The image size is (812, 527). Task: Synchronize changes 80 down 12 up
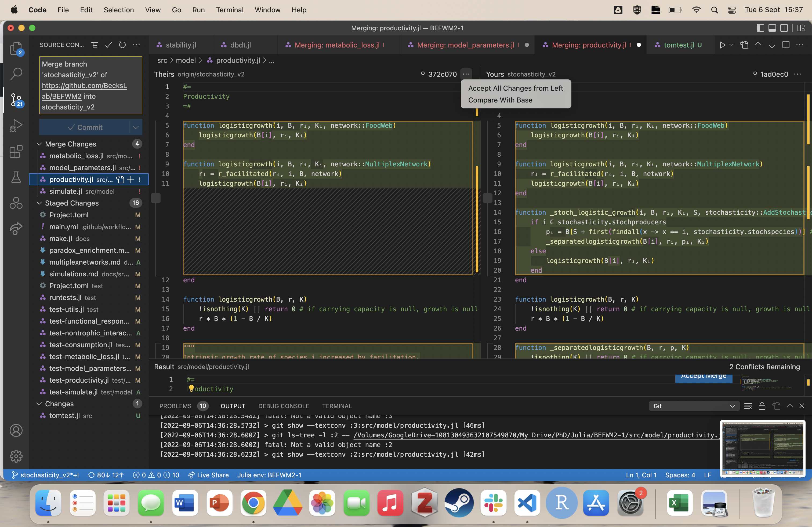106,475
